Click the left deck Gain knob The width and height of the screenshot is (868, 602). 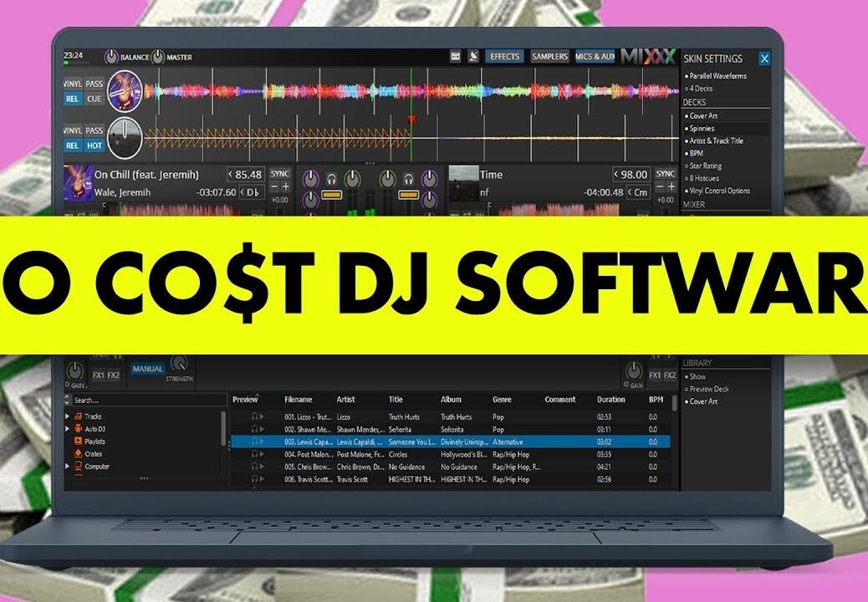(75, 370)
